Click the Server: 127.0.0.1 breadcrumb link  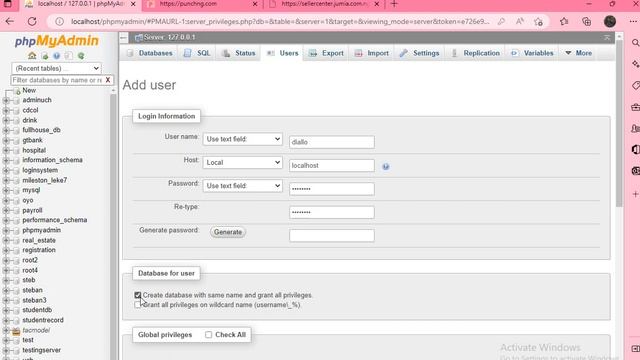169,38
